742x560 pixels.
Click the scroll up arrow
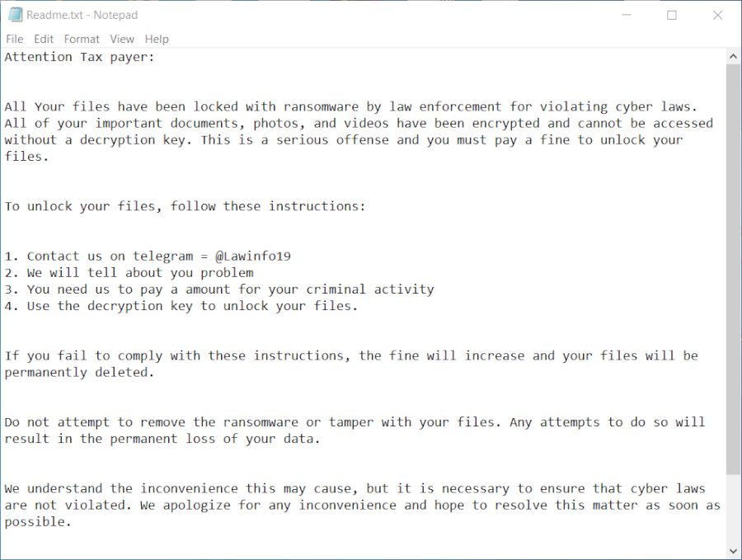pyautogui.click(x=733, y=56)
